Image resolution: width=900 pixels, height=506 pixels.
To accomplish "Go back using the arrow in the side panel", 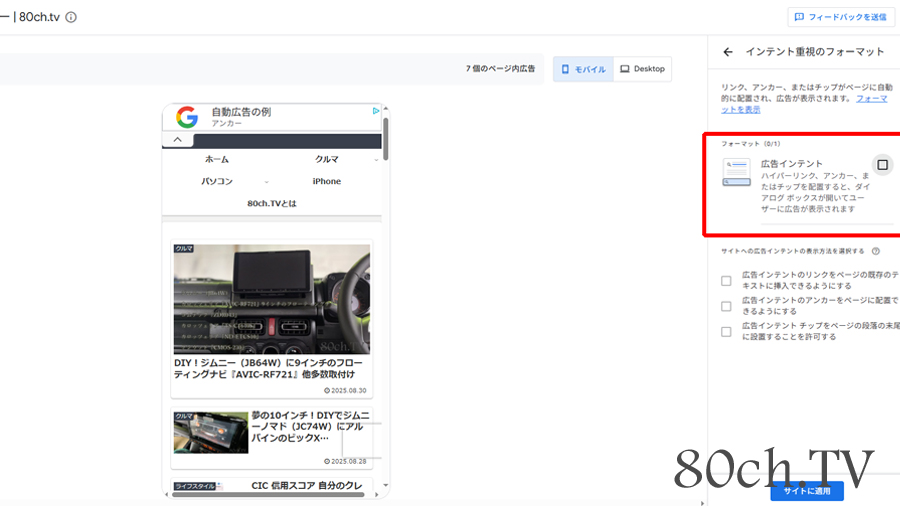I will [x=728, y=52].
